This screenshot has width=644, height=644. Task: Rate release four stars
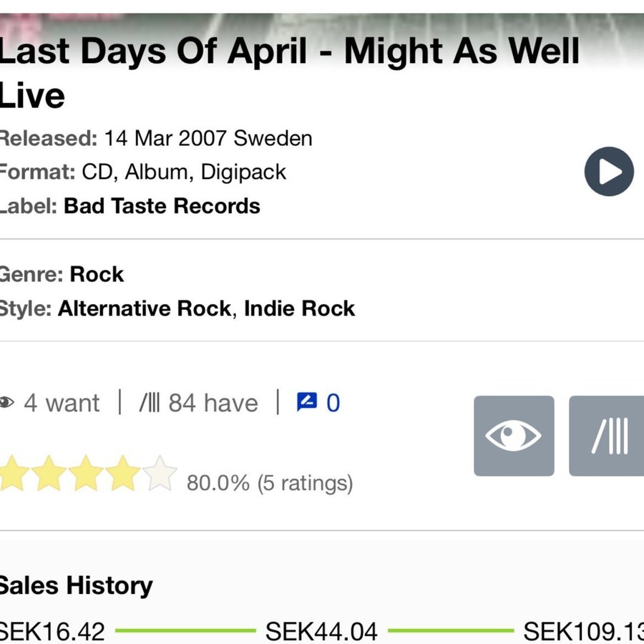(123, 473)
